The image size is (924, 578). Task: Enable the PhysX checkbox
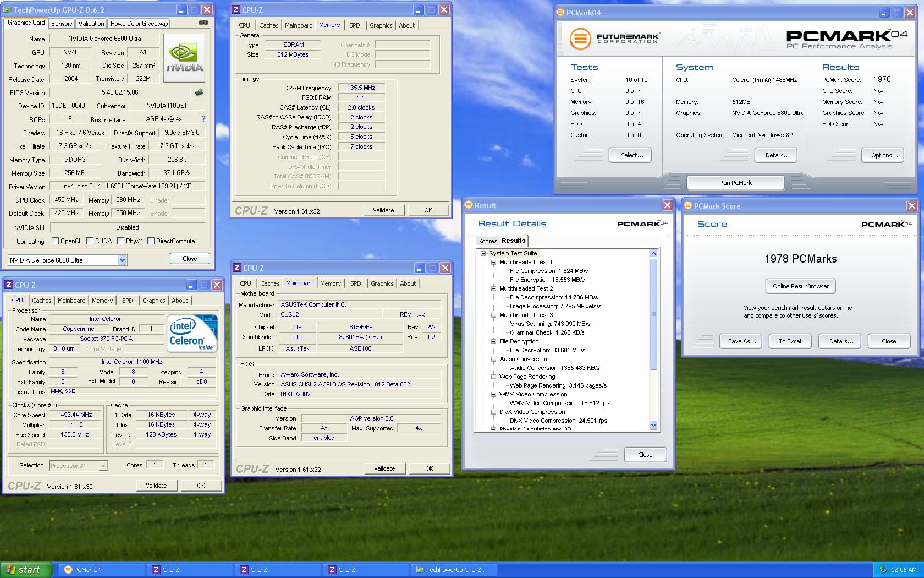[x=120, y=241]
